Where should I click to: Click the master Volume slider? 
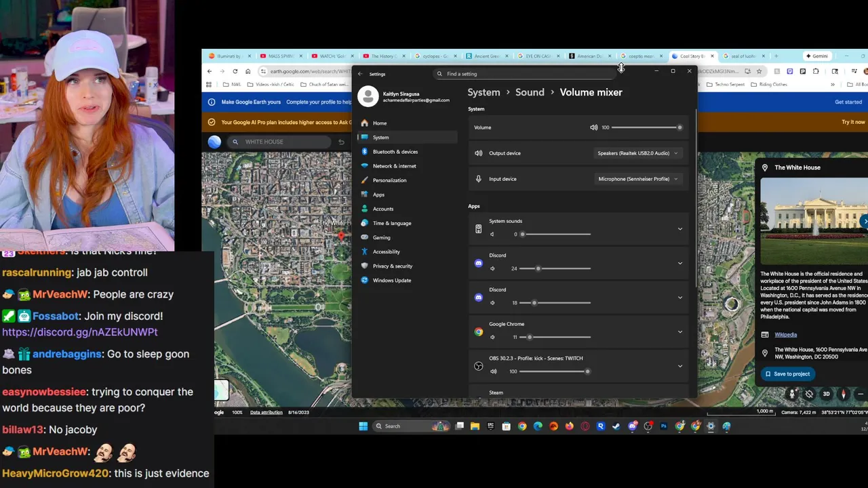647,127
